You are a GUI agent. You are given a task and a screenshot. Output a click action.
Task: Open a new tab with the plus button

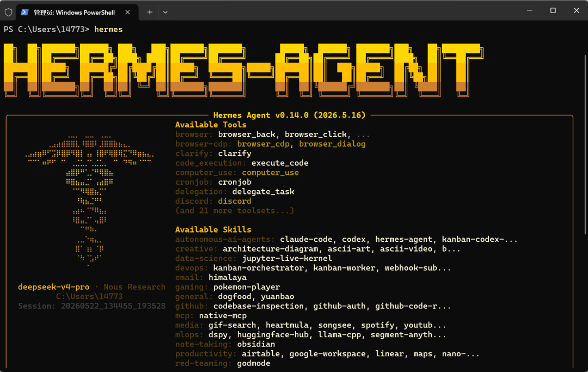coord(150,13)
